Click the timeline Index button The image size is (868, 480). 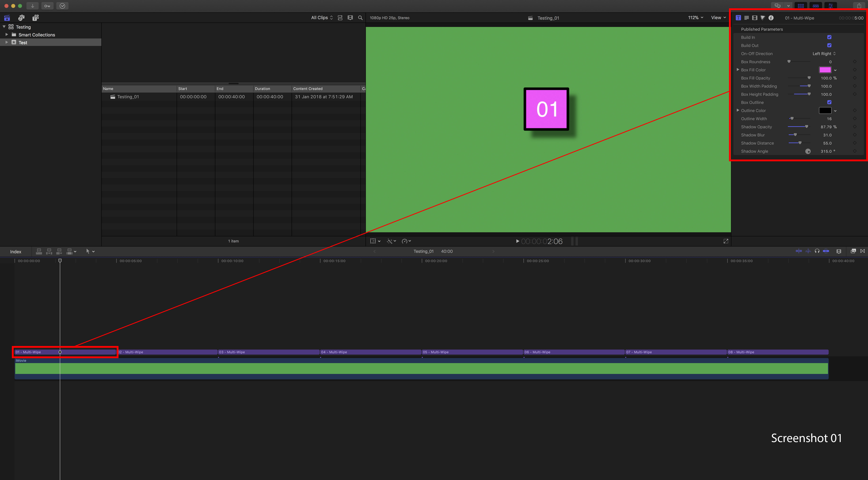[x=15, y=252]
